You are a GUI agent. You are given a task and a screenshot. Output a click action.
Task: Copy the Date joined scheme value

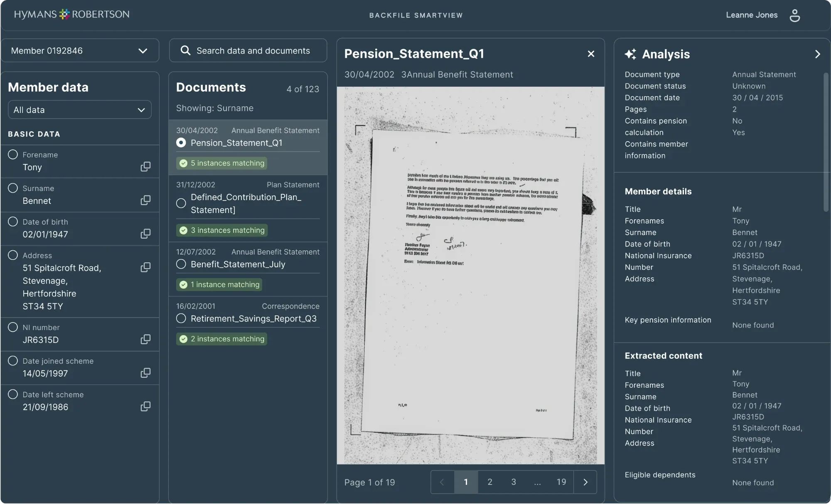145,373
